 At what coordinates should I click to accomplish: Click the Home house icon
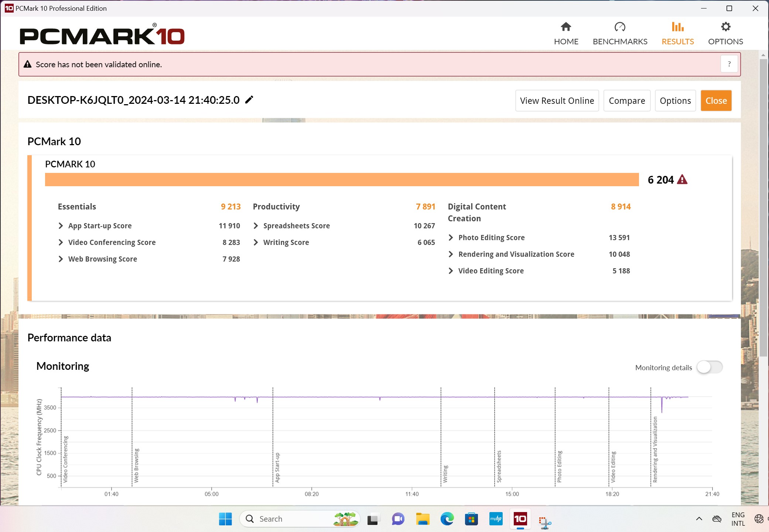[x=566, y=27]
